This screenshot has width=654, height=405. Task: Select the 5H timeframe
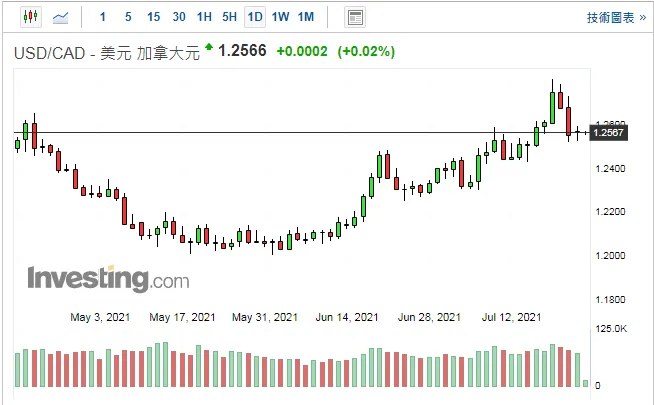[229, 17]
